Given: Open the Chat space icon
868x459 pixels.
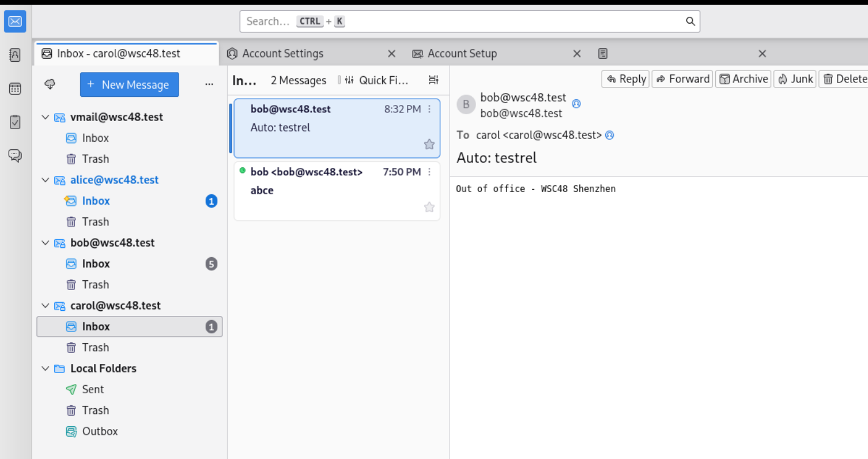Looking at the screenshot, I should point(15,155).
